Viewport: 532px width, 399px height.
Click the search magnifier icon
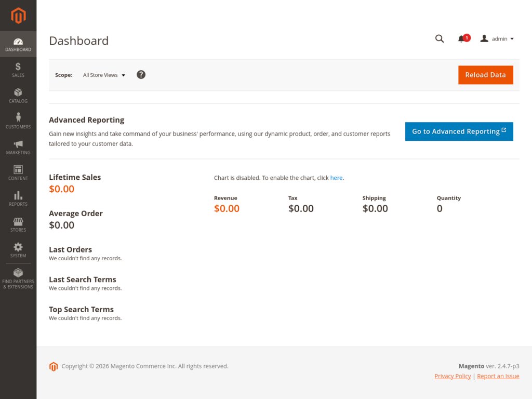(x=440, y=38)
